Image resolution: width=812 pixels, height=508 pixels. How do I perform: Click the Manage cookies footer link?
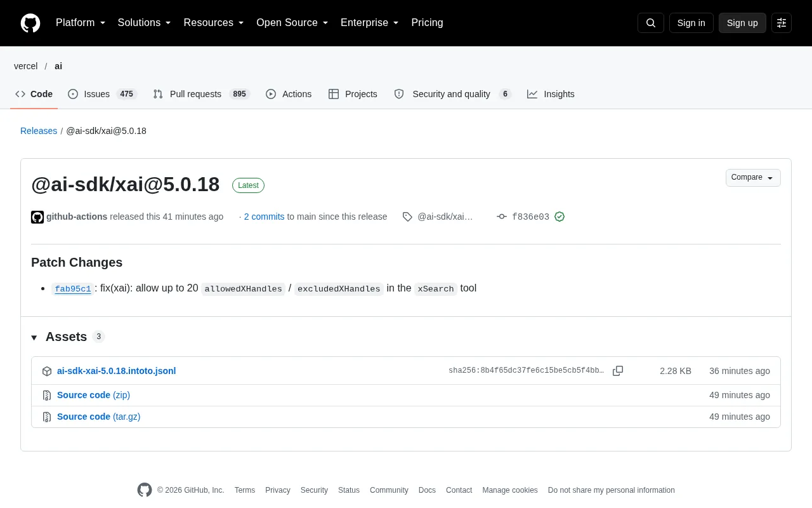click(510, 490)
